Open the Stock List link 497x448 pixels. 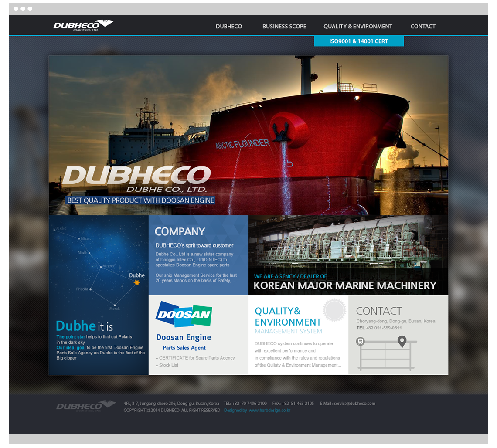tap(167, 365)
